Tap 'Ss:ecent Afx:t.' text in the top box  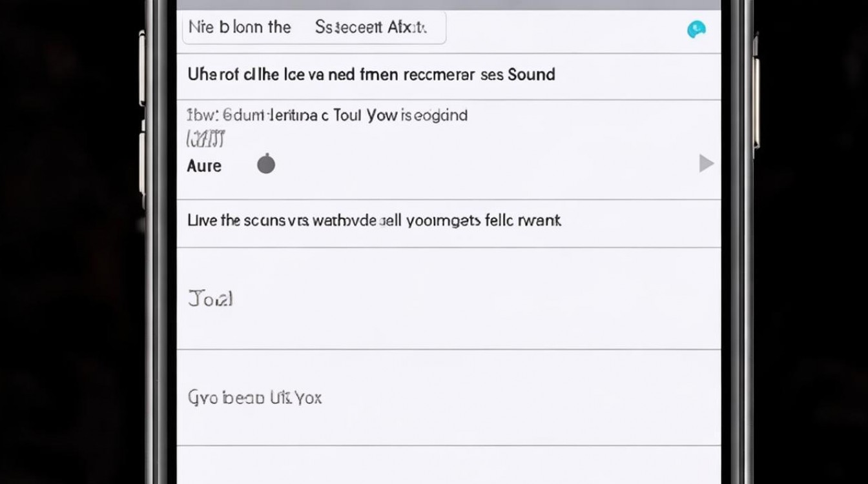coord(371,27)
